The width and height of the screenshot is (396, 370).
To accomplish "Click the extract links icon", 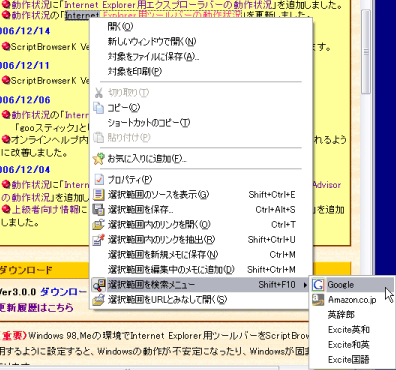I will click(99, 239).
